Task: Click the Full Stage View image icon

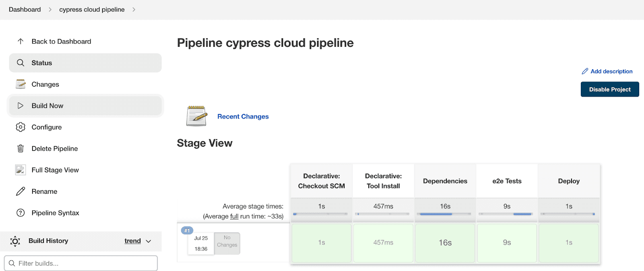Action: coord(21,170)
